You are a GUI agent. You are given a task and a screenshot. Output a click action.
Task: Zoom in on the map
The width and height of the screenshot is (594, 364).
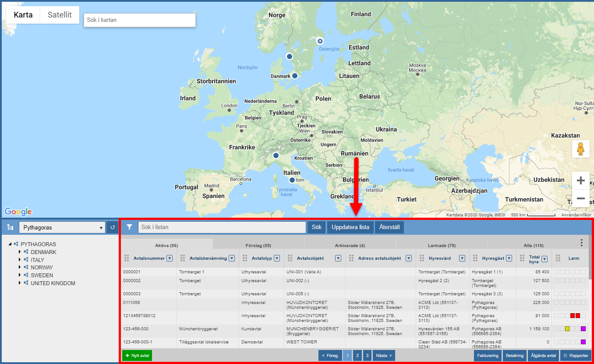point(580,180)
